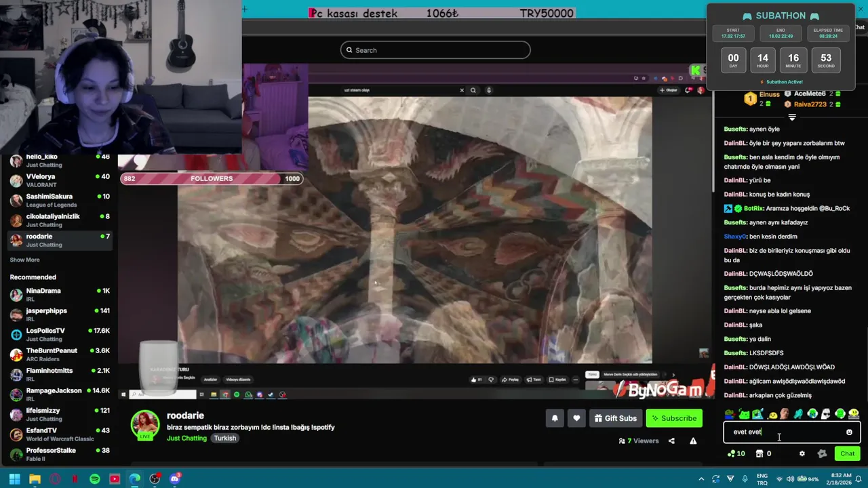The height and width of the screenshot is (488, 868).
Task: Open RampageJackson recommended channel
Action: click(60, 394)
